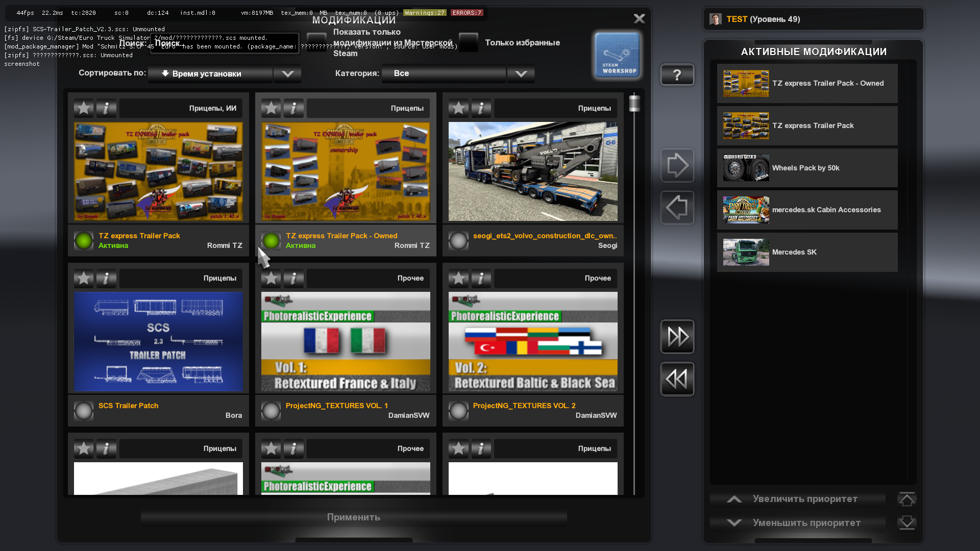This screenshot has width=980, height=551.
Task: Show info for ProjectNG_TEXTURES VOL. 2
Action: tap(481, 278)
